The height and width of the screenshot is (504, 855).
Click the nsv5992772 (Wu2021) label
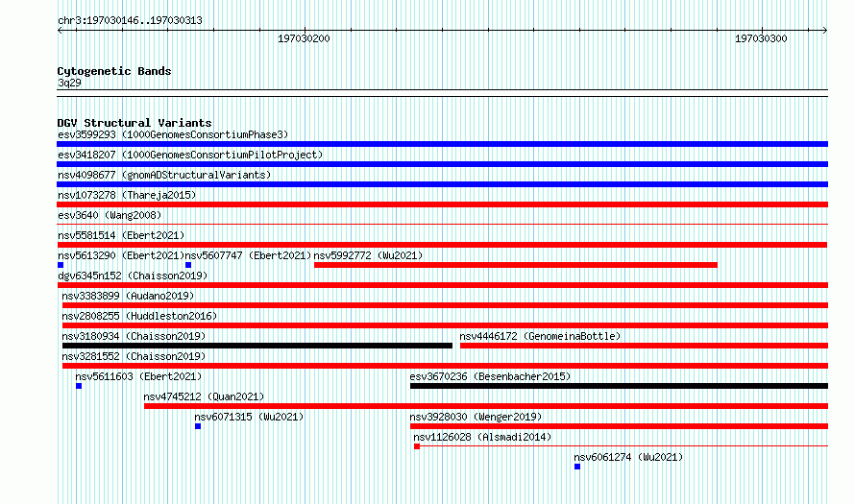tap(368, 255)
